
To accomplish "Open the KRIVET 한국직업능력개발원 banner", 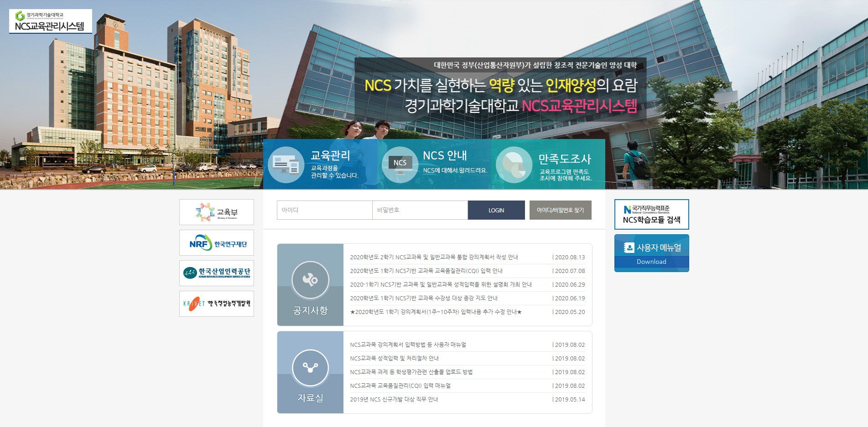I will (217, 304).
